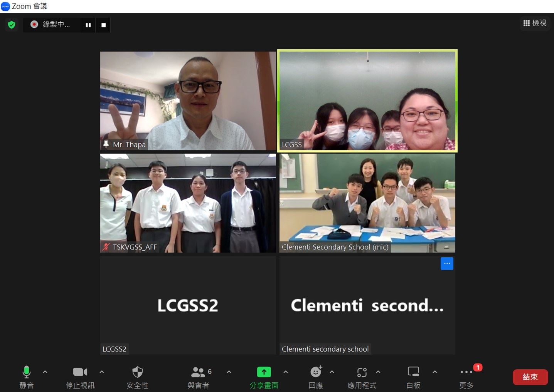The height and width of the screenshot is (392, 554).
Task: Open the 更多 more options menu
Action: point(466,377)
